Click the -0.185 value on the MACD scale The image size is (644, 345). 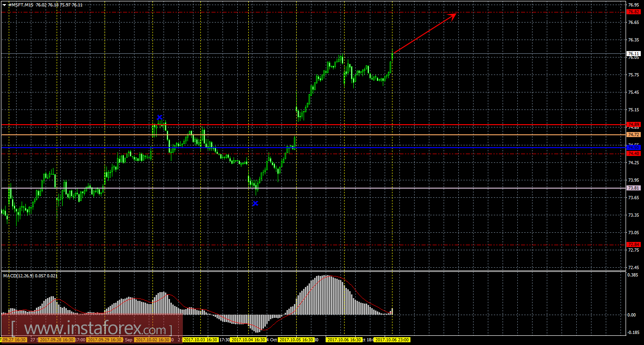pyautogui.click(x=633, y=332)
